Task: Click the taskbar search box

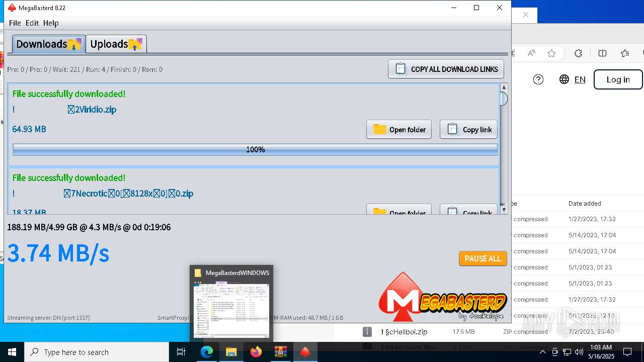Action: pos(97,352)
